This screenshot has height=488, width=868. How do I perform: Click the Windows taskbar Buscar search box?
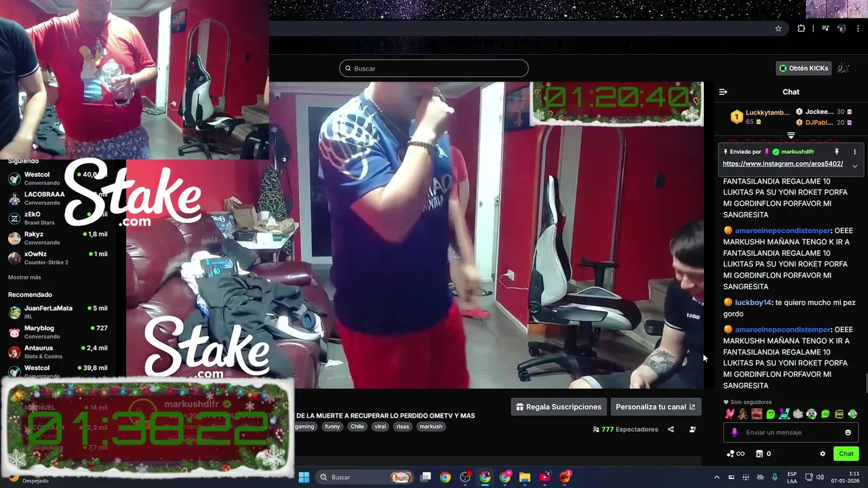(365, 477)
